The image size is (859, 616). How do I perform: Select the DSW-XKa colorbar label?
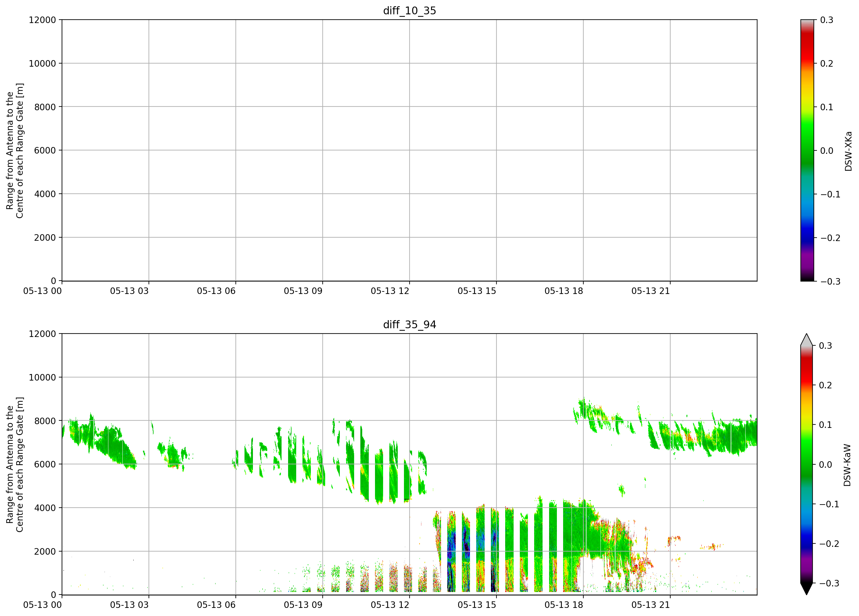(848, 151)
